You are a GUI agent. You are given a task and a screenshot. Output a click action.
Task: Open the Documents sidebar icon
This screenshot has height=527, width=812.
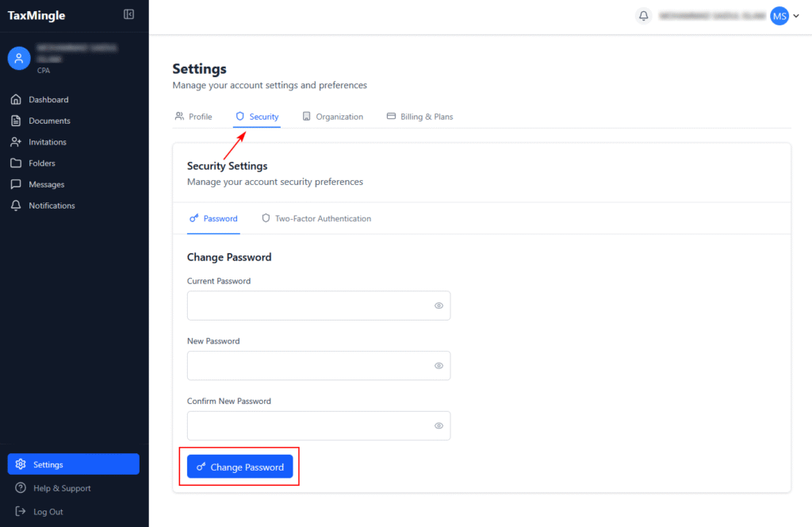tap(15, 121)
